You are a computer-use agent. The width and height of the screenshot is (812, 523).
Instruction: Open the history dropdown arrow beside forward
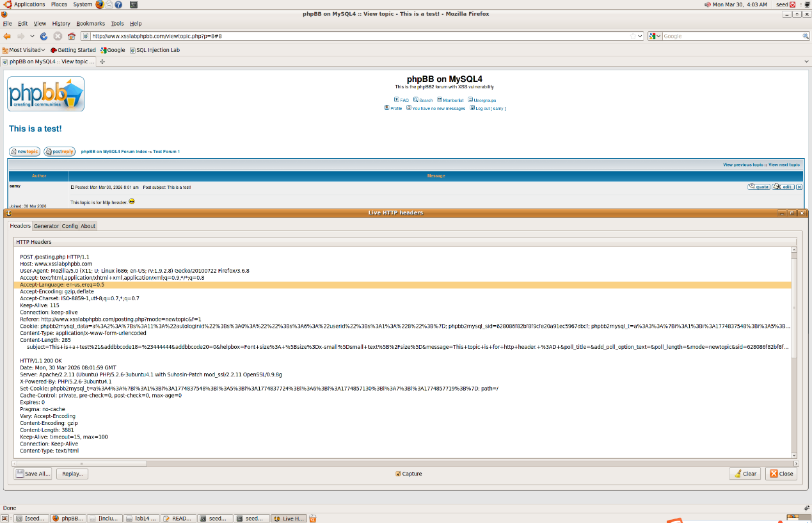[x=32, y=36]
